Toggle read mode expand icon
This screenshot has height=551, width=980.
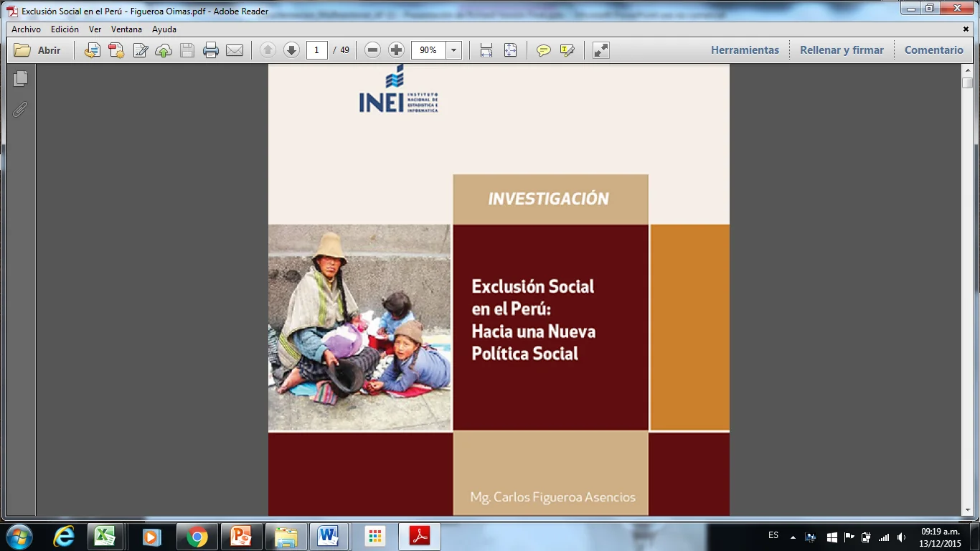click(601, 50)
